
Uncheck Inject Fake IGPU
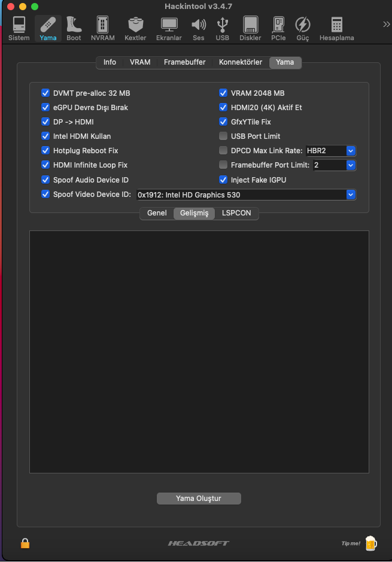coord(223,180)
